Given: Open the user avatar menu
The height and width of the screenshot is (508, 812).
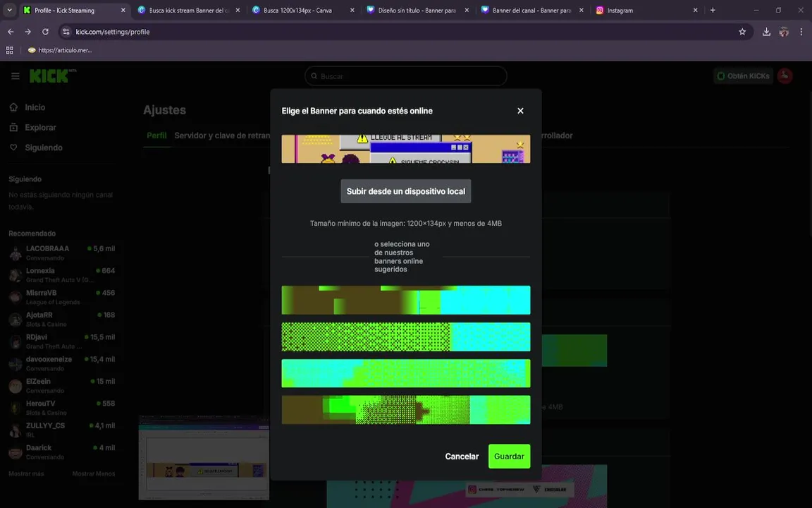Looking at the screenshot, I should click(x=785, y=76).
